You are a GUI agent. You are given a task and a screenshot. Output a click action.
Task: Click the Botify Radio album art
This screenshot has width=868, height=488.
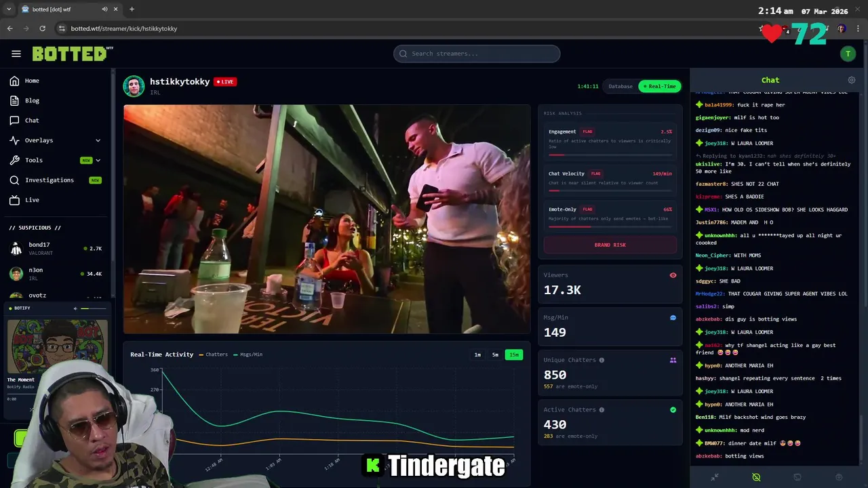(57, 346)
